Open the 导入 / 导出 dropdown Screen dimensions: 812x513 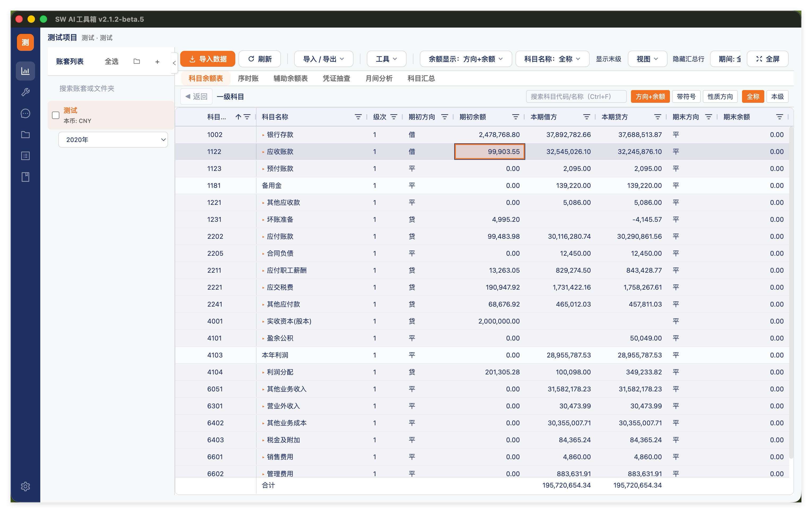[323, 59]
